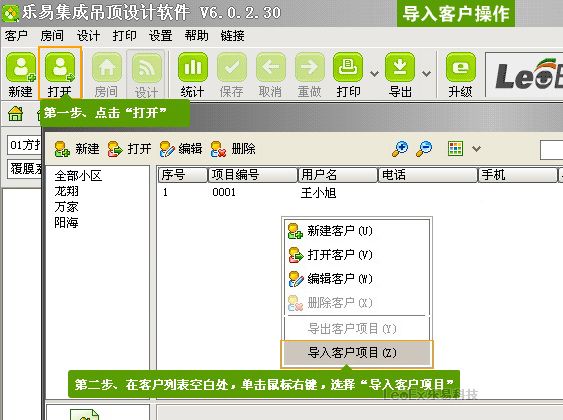Viewport: 563px width, 420px height.
Task: Click the zoom-out magnifier icon
Action: click(x=424, y=148)
